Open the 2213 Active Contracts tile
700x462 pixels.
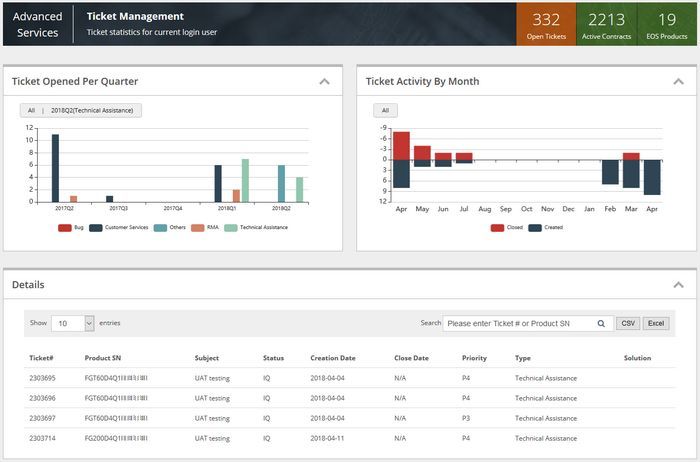point(606,25)
